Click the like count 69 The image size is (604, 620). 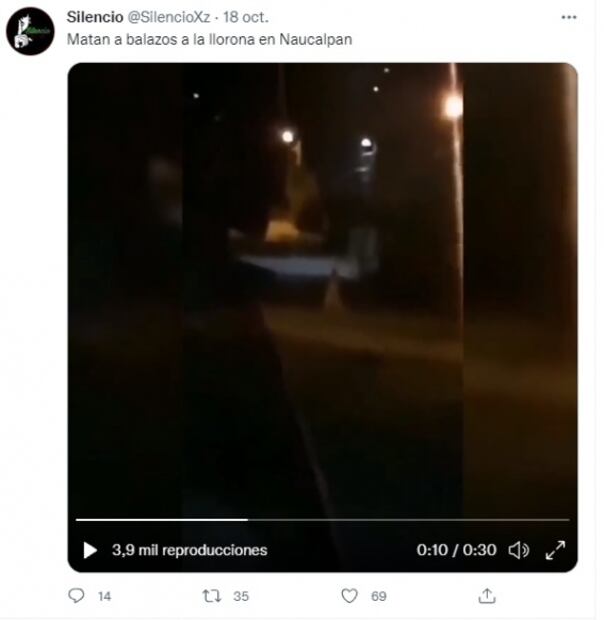(x=379, y=596)
